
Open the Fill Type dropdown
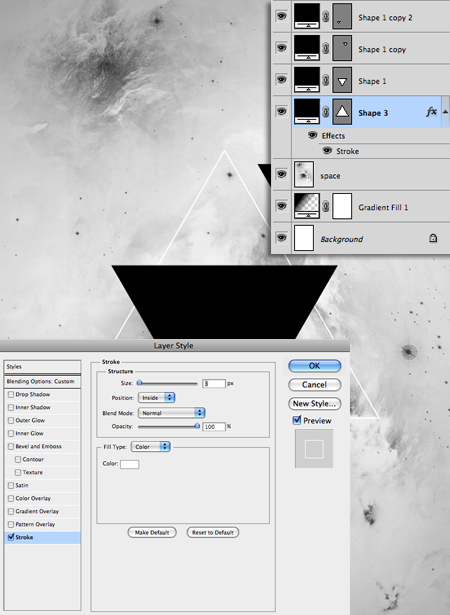coord(150,447)
